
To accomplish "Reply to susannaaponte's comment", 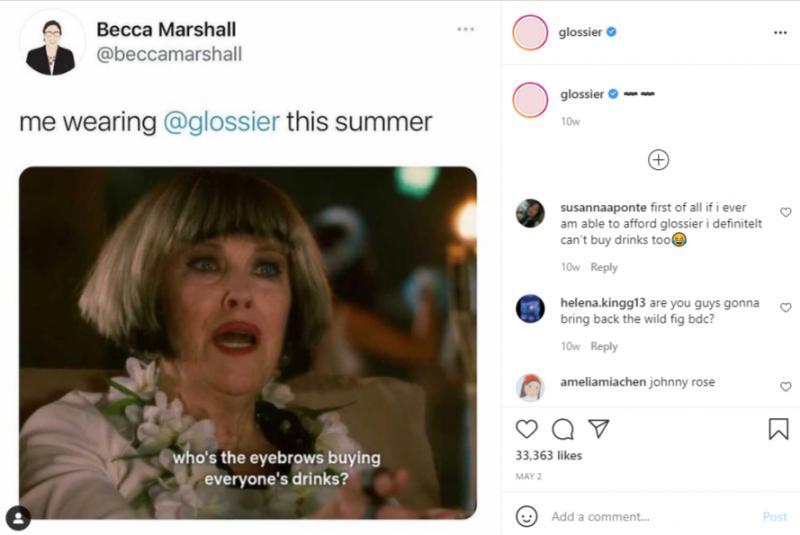I will (604, 268).
